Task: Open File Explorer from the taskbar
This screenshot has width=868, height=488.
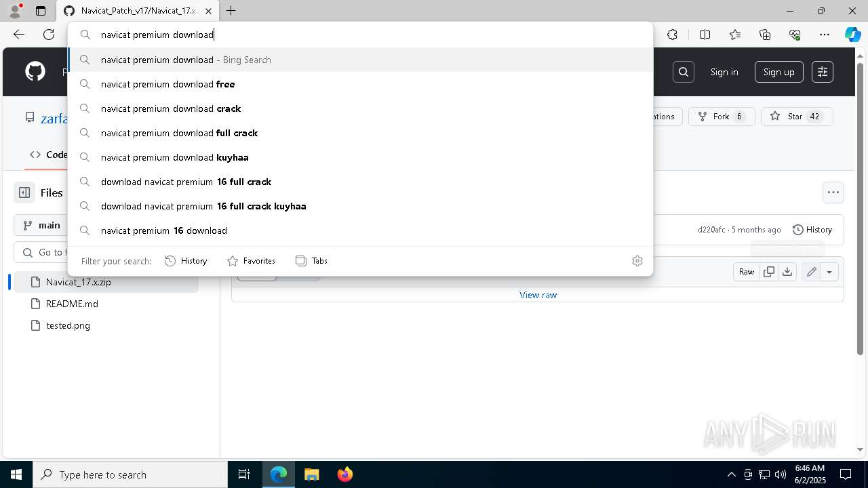Action: [x=311, y=474]
